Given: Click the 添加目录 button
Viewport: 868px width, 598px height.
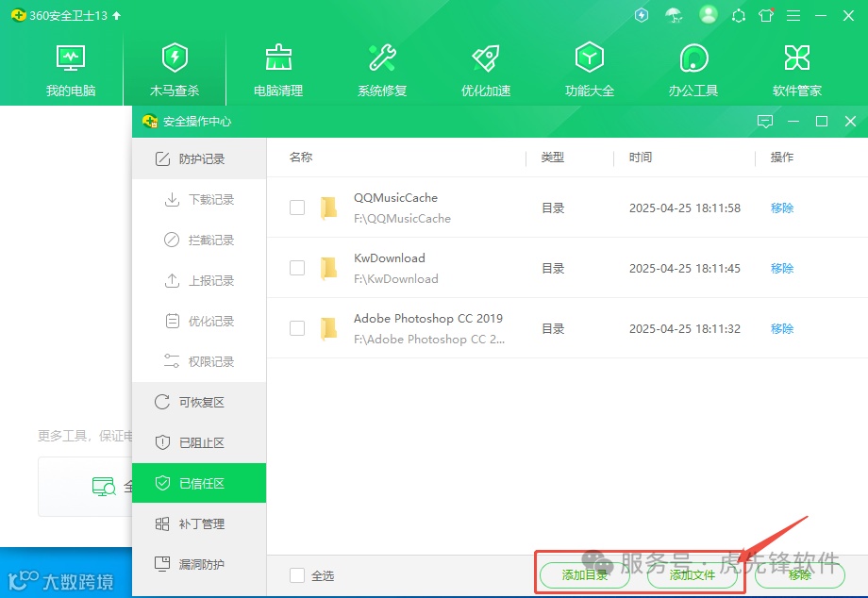Looking at the screenshot, I should click(x=585, y=575).
